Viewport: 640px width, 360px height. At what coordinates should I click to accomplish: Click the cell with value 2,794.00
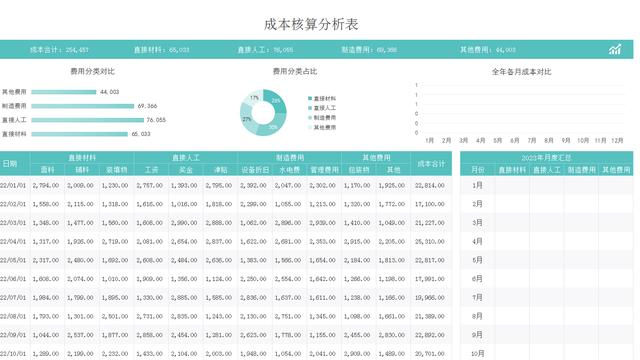coord(47,185)
